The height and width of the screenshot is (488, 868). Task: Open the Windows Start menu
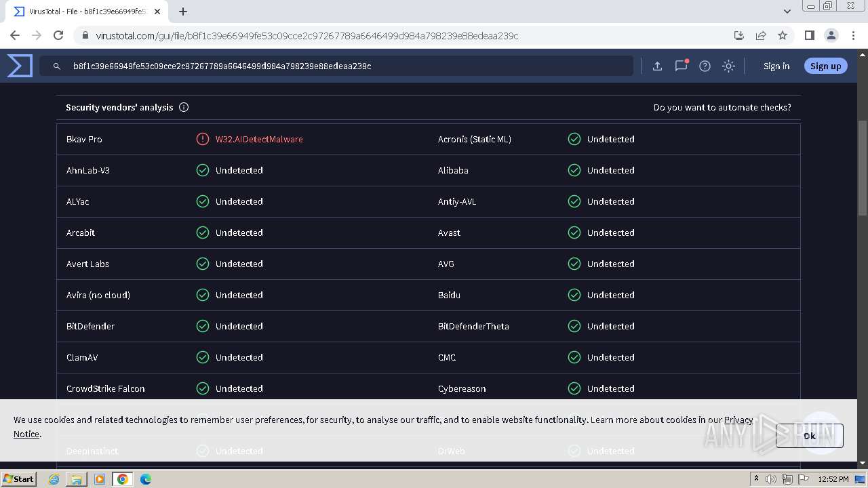(x=19, y=479)
